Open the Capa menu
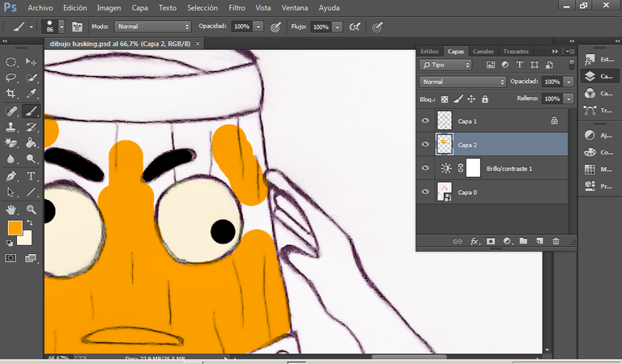This screenshot has height=364, width=622. click(x=139, y=8)
